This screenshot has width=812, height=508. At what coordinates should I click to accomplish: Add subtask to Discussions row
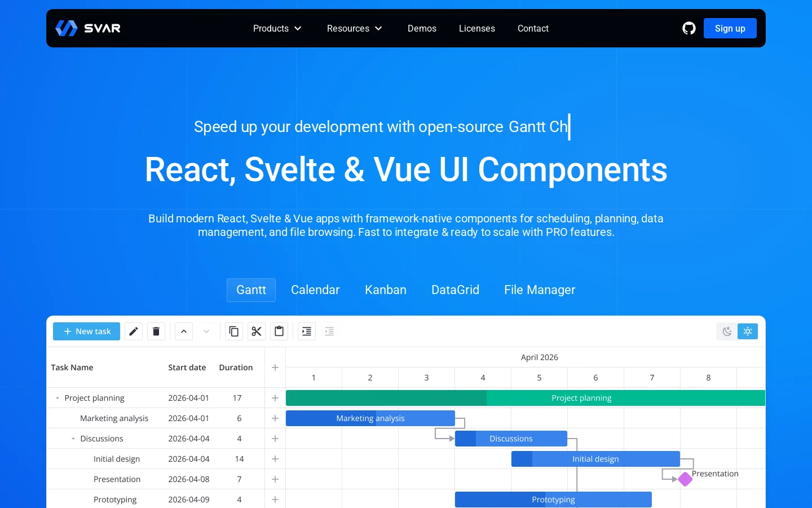[x=275, y=439]
